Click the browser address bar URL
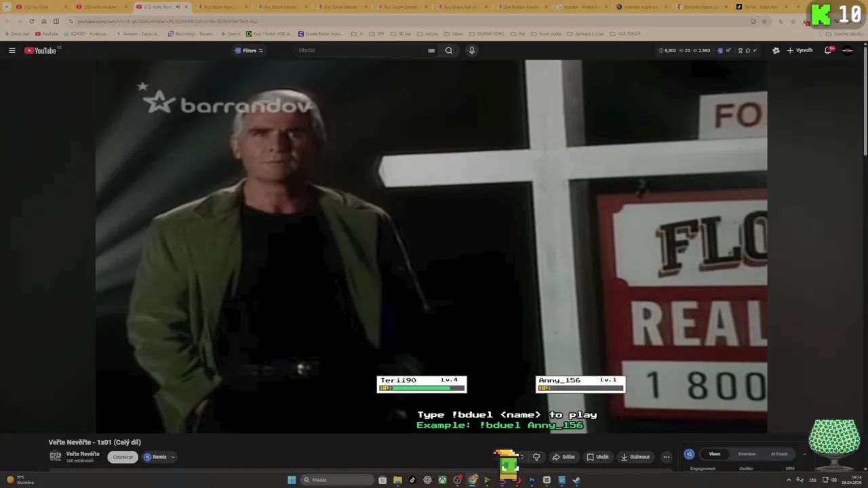This screenshot has width=868, height=488. (167, 21)
